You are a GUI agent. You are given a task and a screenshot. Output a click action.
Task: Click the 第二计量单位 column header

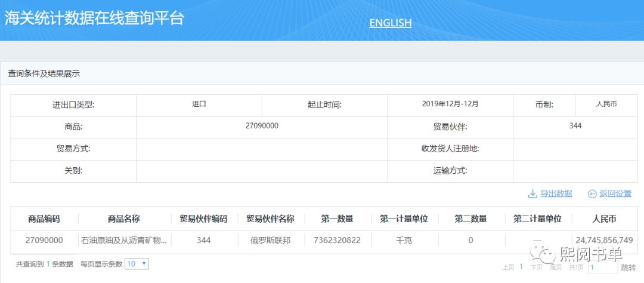(x=537, y=219)
